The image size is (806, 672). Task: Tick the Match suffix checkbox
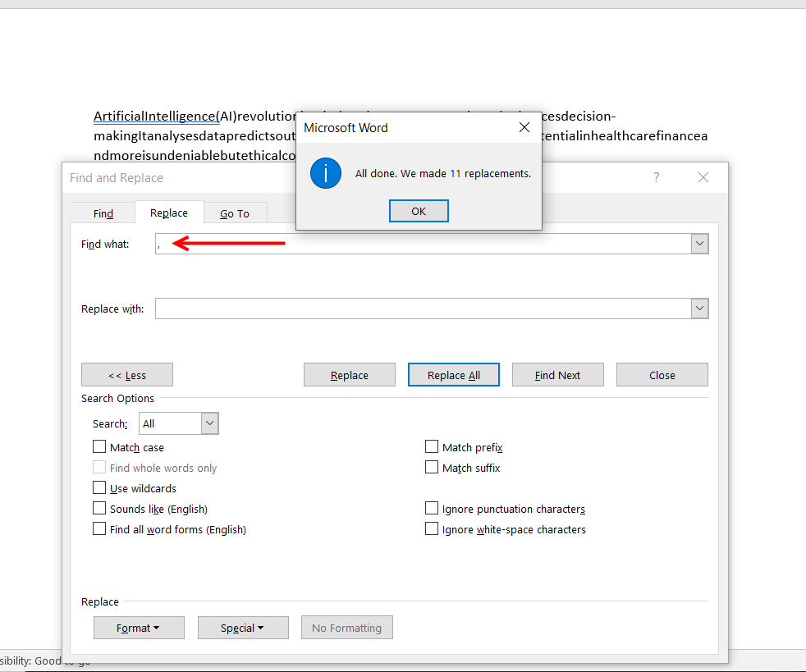pyautogui.click(x=432, y=468)
